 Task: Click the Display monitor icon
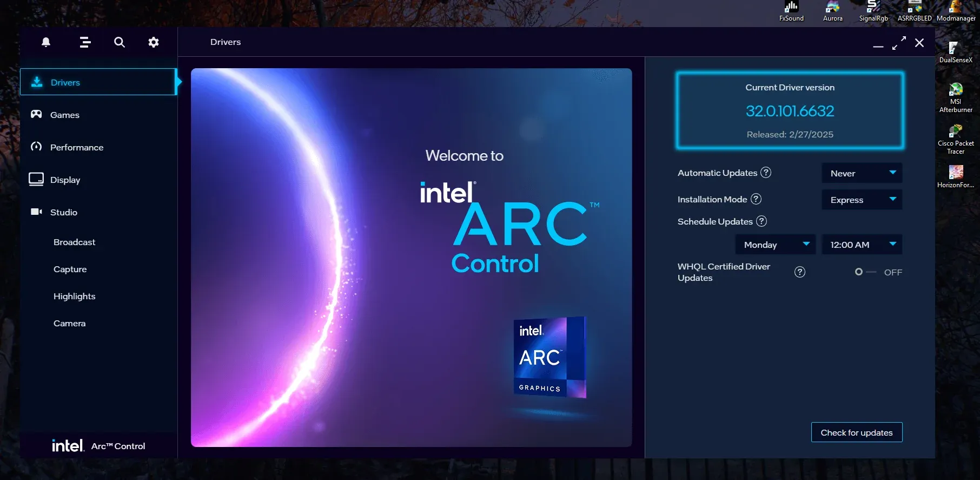pos(36,179)
